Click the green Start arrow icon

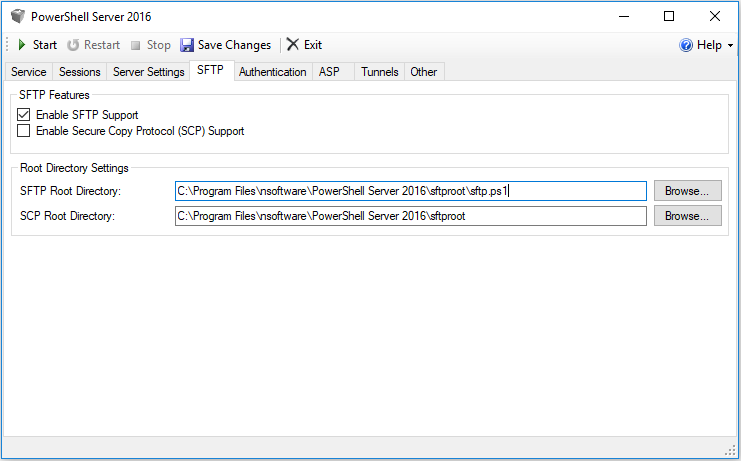(x=22, y=45)
